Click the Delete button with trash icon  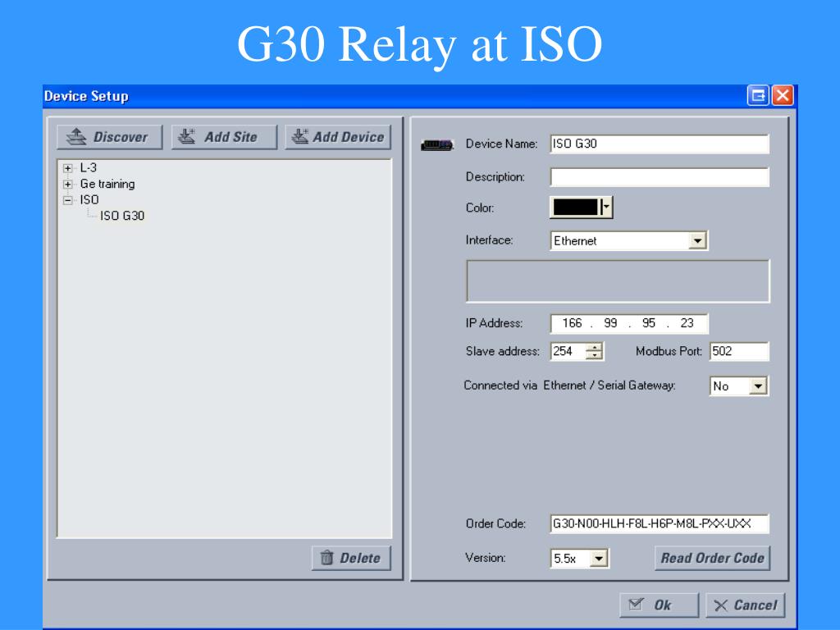pos(351,558)
